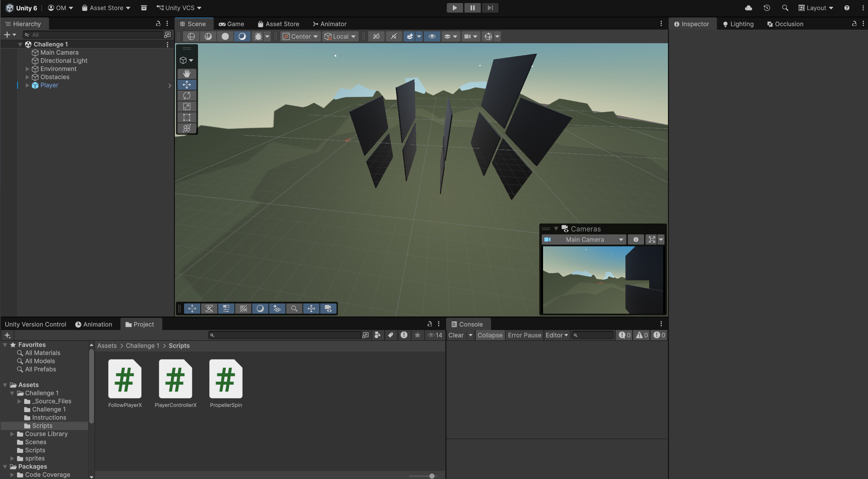The width and height of the screenshot is (868, 479).
Task: Click the cloud services icon
Action: tap(748, 8)
